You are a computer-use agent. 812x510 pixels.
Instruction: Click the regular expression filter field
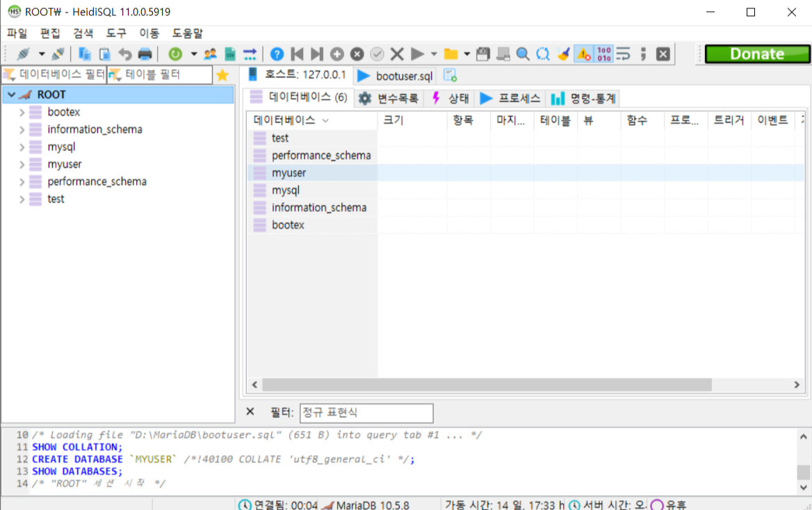pos(366,413)
